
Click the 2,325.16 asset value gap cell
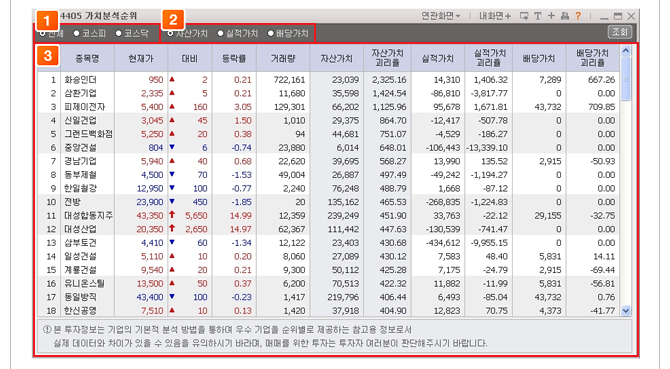(389, 79)
